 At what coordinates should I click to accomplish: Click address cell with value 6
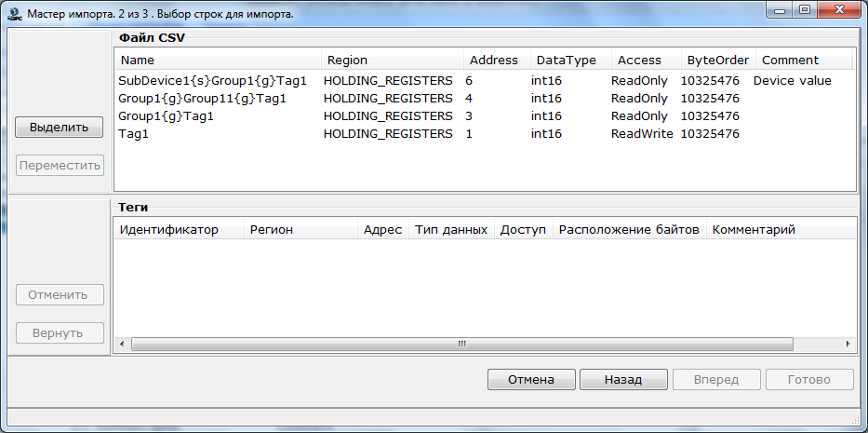[469, 81]
